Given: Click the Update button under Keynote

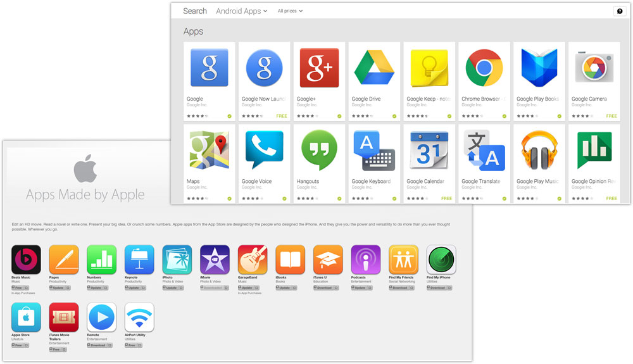Looking at the screenshot, I should [135, 288].
